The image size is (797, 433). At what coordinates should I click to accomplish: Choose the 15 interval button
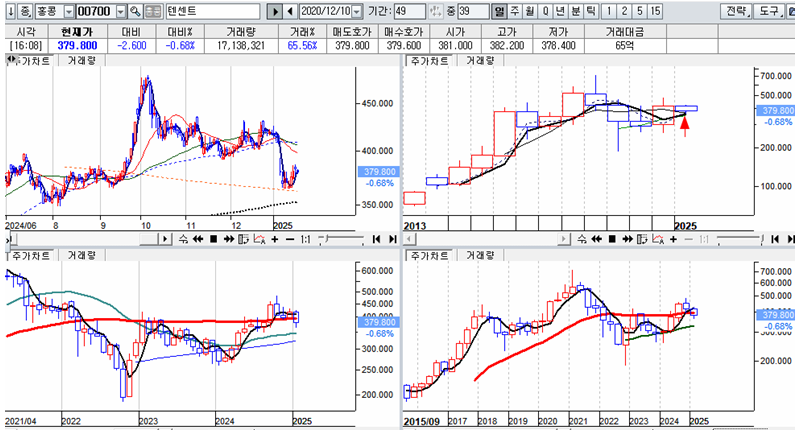pos(655,11)
